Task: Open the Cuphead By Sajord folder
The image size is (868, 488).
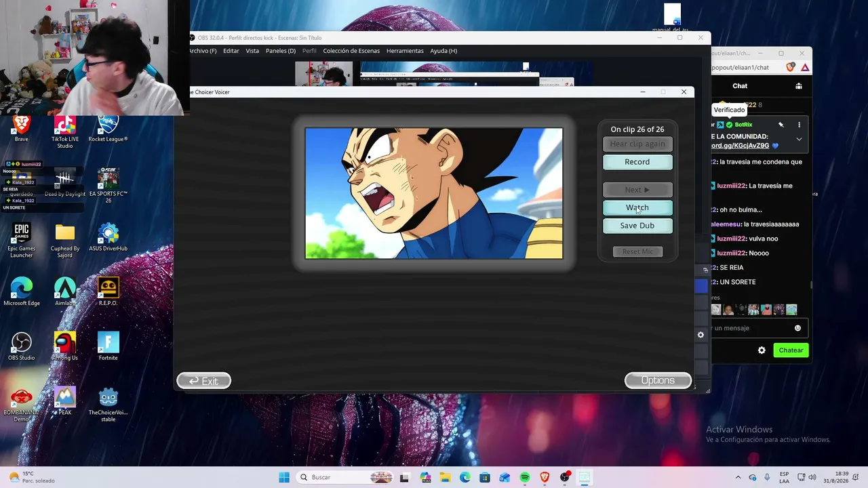Action: pos(65,241)
